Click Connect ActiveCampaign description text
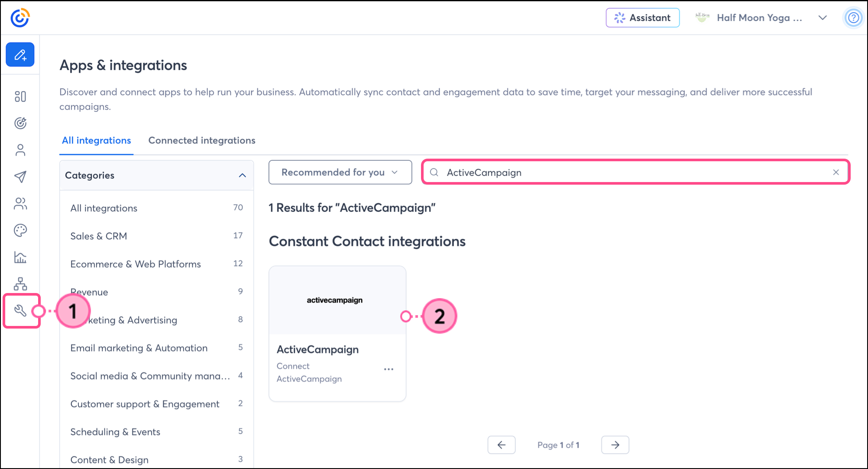The image size is (868, 469). [x=309, y=372]
